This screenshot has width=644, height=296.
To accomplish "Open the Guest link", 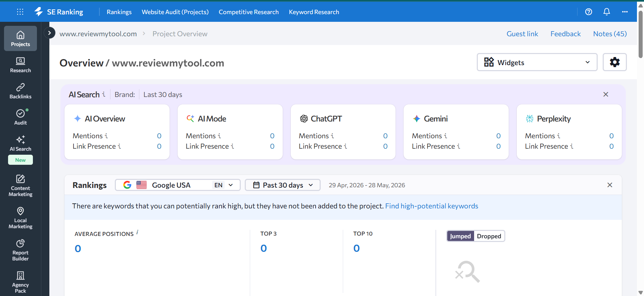I will (522, 34).
